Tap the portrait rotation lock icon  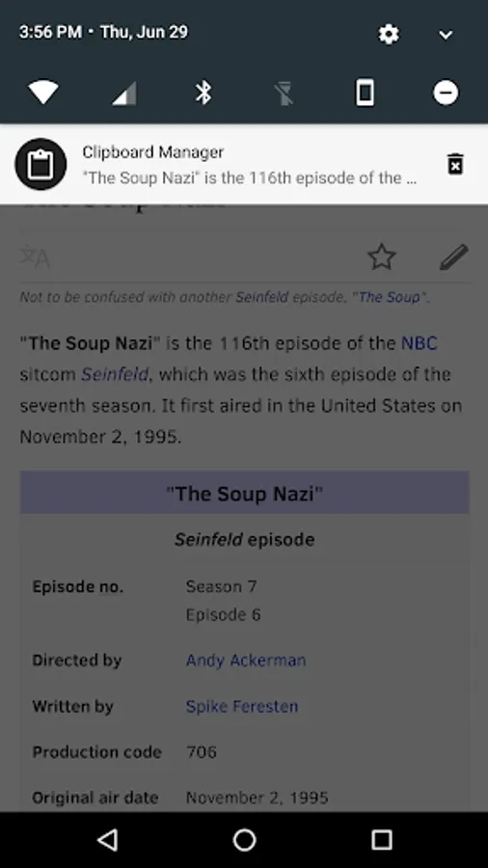pos(365,93)
